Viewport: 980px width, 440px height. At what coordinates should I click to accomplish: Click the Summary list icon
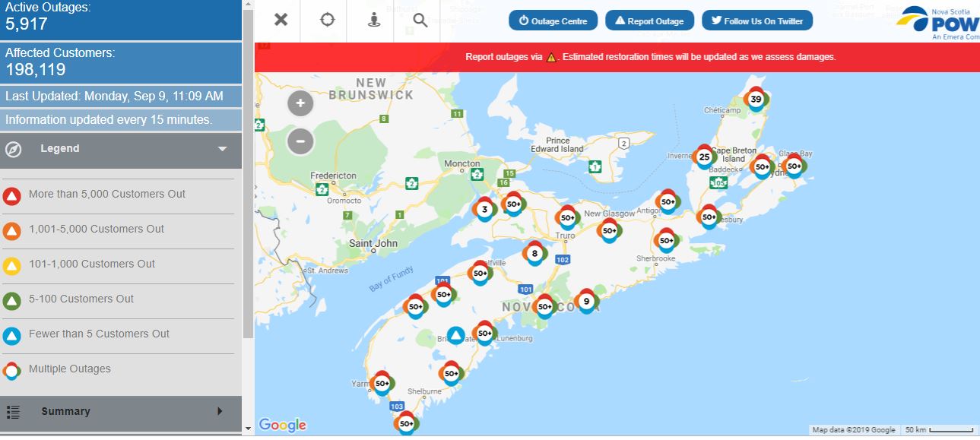(13, 412)
